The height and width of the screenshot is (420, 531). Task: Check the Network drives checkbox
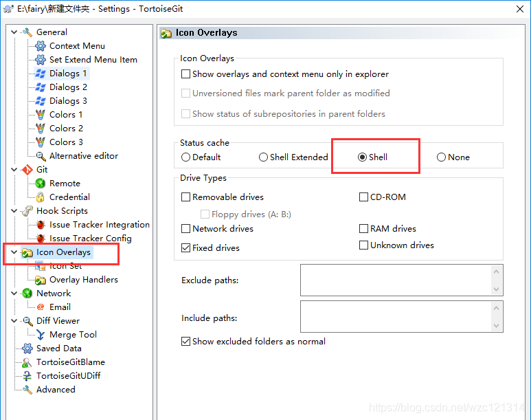click(185, 229)
